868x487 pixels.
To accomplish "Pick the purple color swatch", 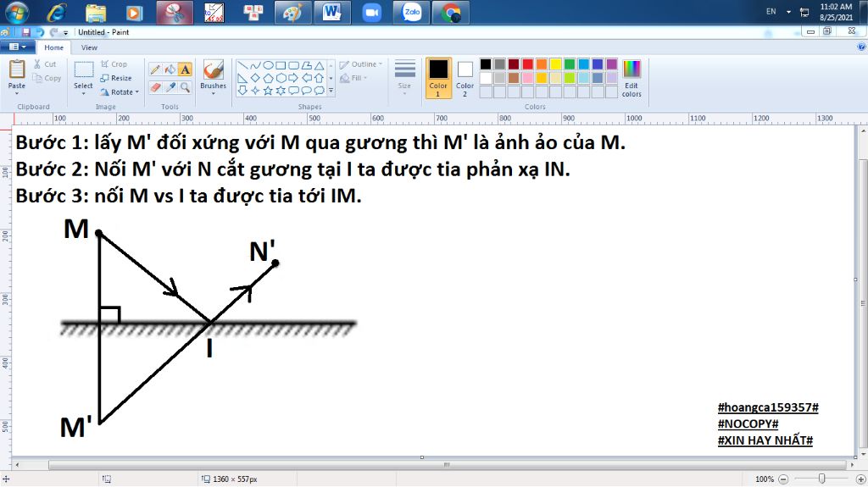I will click(612, 64).
